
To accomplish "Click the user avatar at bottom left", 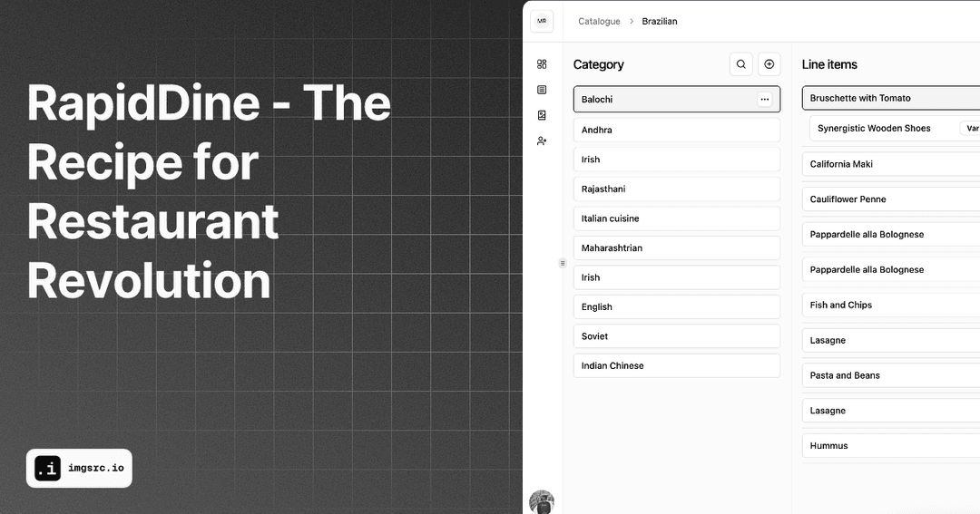I will (542, 501).
